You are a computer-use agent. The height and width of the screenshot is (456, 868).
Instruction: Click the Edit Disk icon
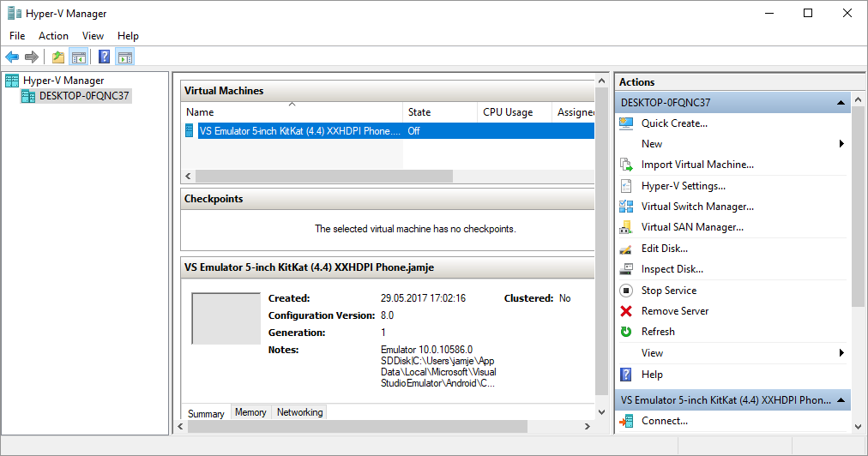click(626, 249)
